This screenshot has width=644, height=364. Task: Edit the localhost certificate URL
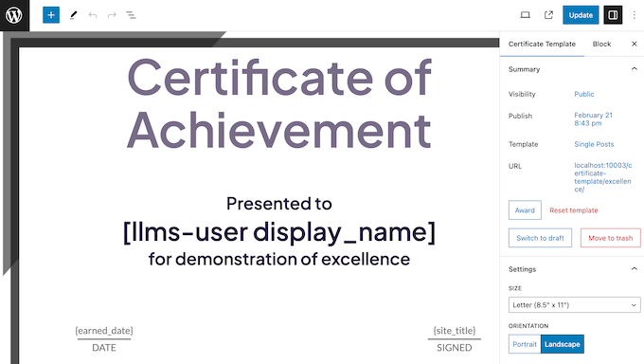(603, 177)
